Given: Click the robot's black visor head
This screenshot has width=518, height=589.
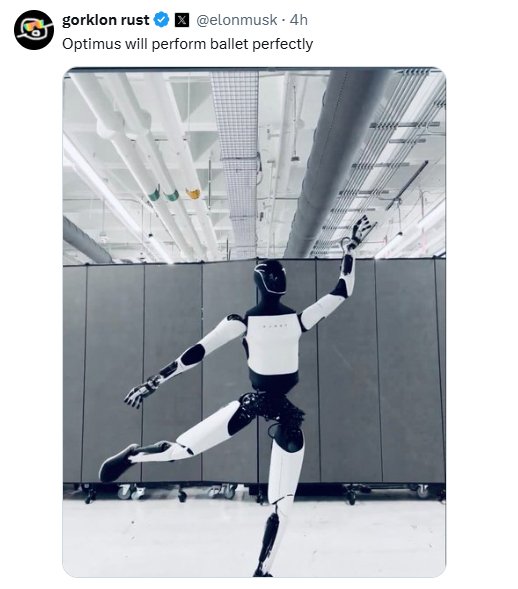Looking at the screenshot, I should tap(270, 276).
